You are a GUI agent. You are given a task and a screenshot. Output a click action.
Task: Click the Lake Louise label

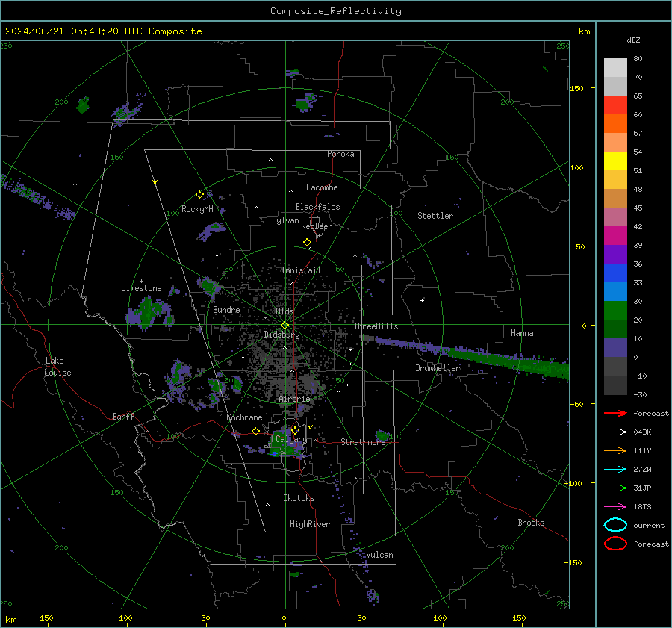[57, 367]
